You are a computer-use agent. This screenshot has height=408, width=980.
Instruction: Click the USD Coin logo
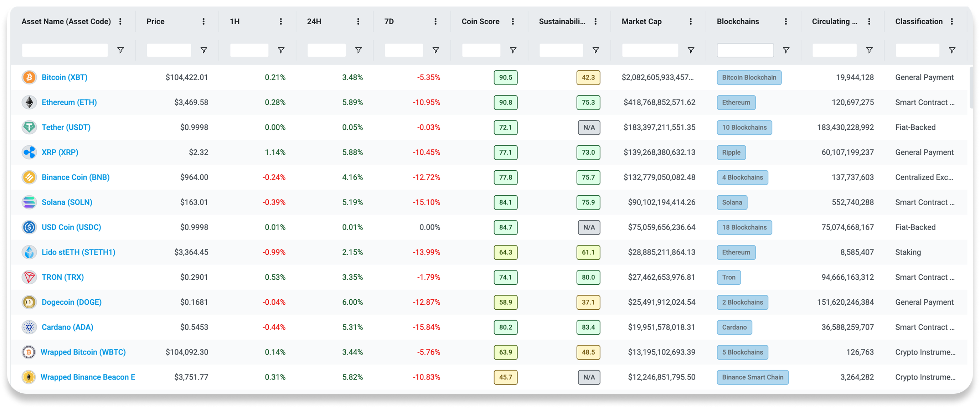pos(29,227)
